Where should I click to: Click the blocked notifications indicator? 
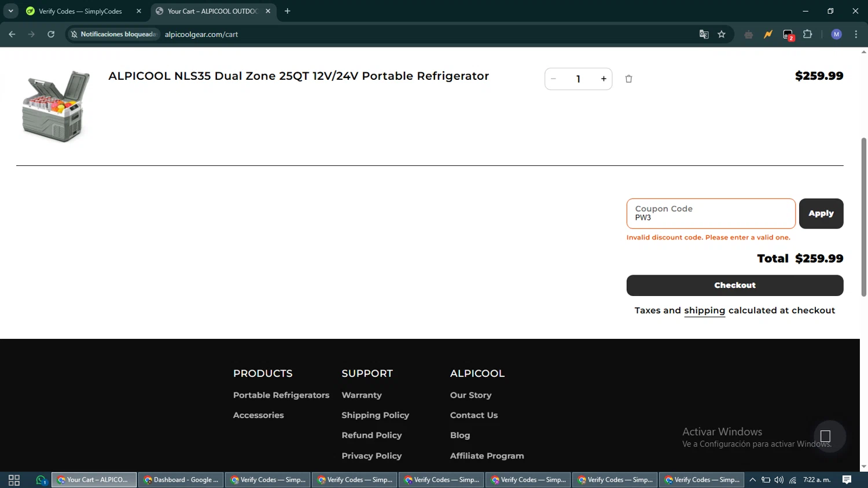point(113,34)
